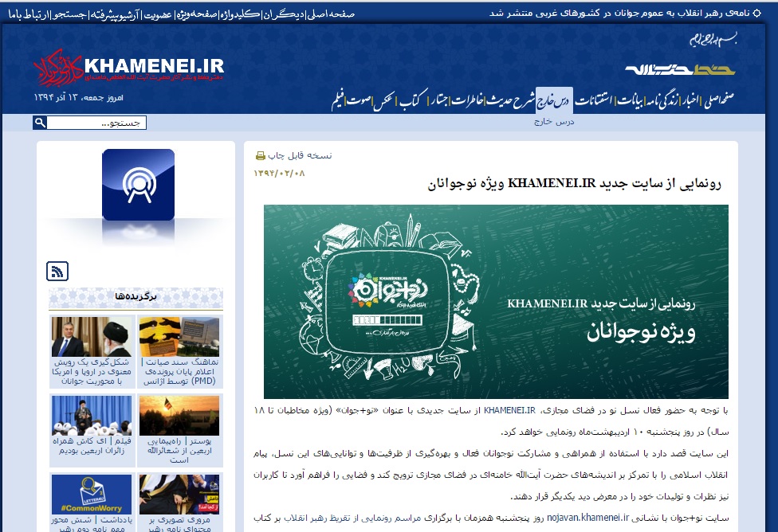This screenshot has width=778, height=532.
Task: Open the thumbnail above فیلم ای کاش همراه
Action: tap(92, 416)
